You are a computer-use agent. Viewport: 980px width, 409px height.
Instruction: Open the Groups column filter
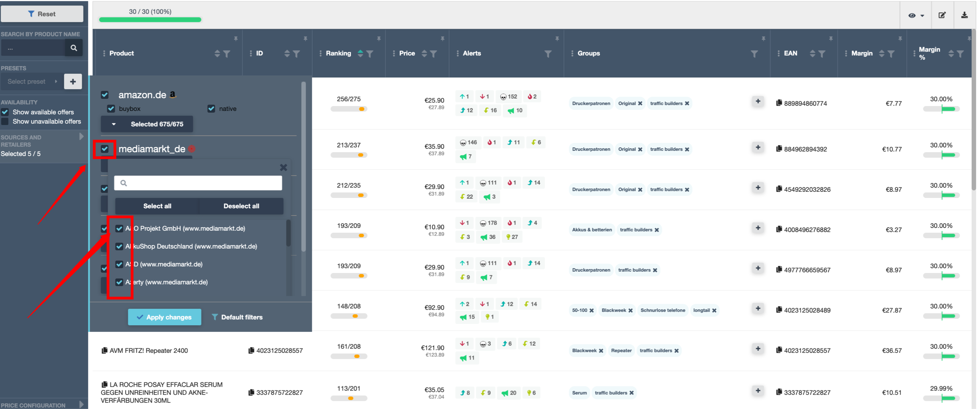pos(754,54)
